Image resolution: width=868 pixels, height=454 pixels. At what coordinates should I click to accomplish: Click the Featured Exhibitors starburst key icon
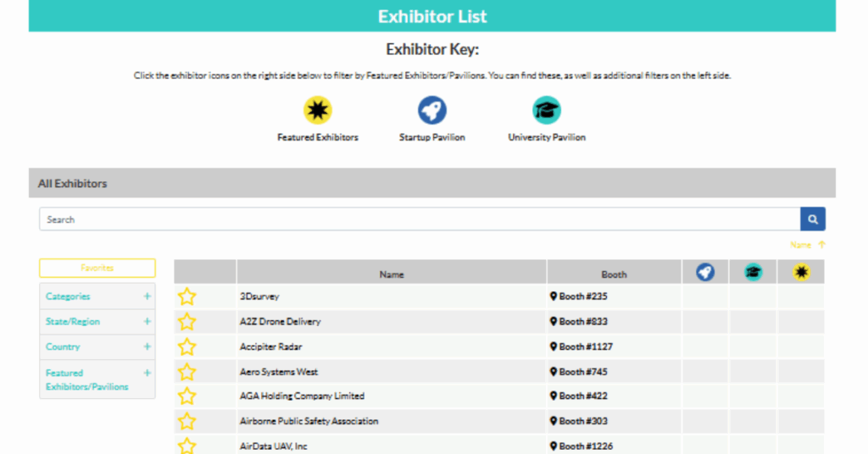click(317, 110)
